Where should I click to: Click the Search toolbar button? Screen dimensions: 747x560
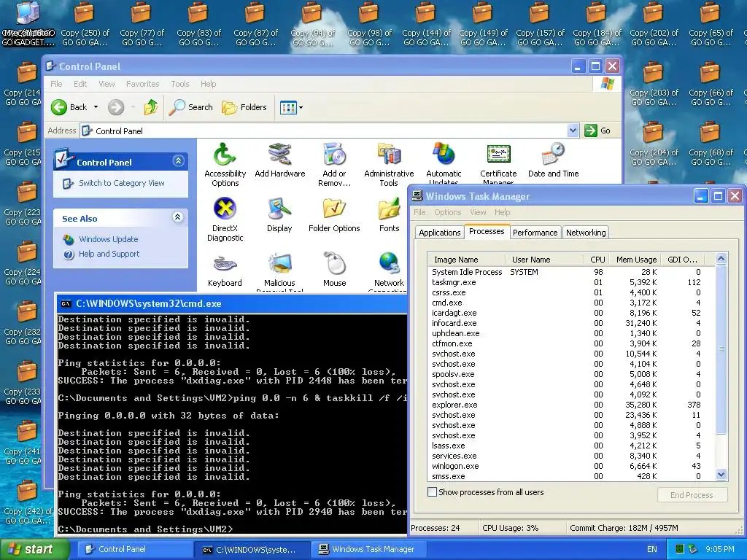point(191,107)
